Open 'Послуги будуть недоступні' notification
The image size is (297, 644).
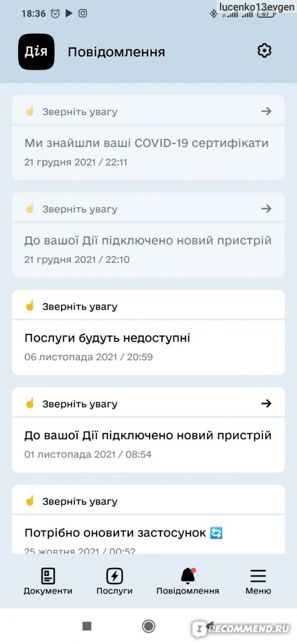tap(107, 338)
